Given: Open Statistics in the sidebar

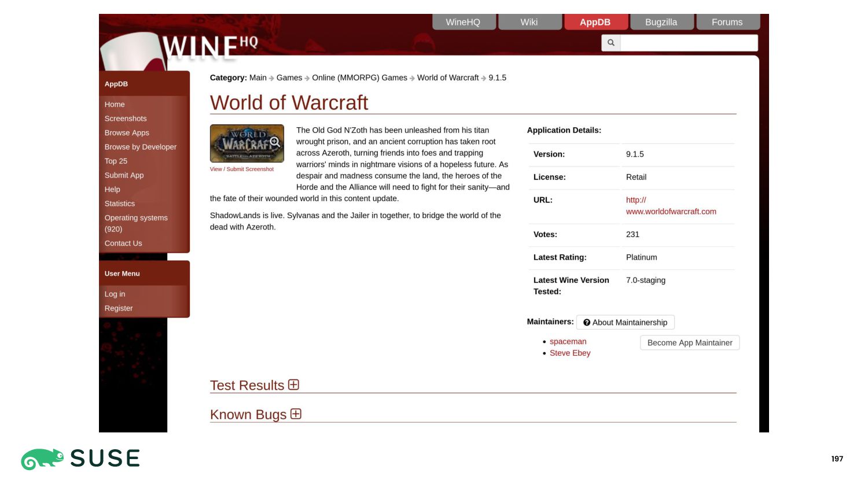Looking at the screenshot, I should click(120, 204).
